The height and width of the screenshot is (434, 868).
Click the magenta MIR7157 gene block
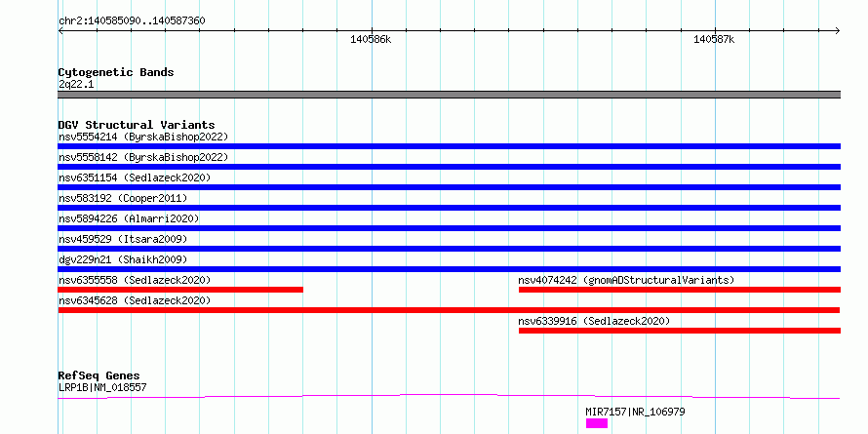(597, 423)
